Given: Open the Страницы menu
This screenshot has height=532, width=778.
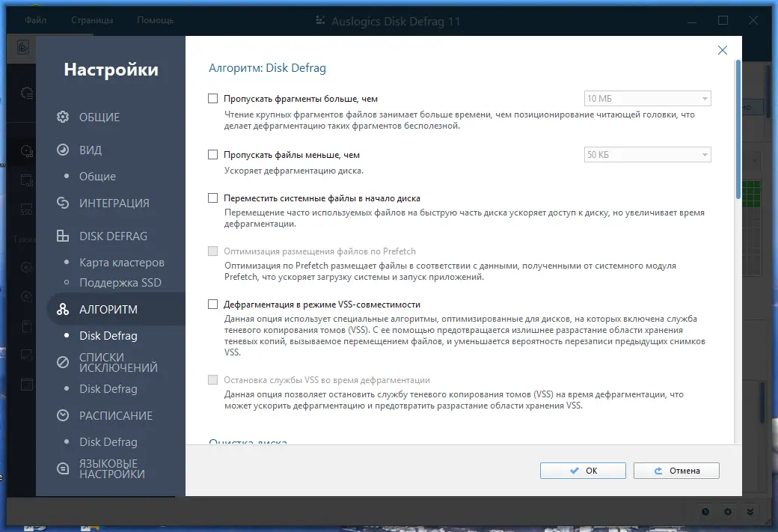Looking at the screenshot, I should click(92, 20).
